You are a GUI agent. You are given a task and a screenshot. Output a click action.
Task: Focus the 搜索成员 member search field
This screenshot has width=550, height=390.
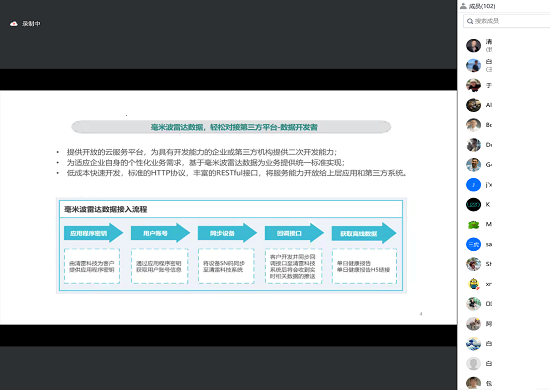[x=507, y=21]
